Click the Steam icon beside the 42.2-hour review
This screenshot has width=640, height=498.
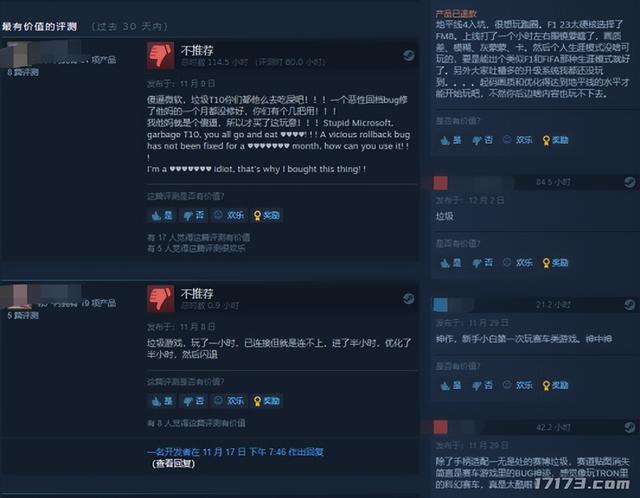tap(629, 427)
